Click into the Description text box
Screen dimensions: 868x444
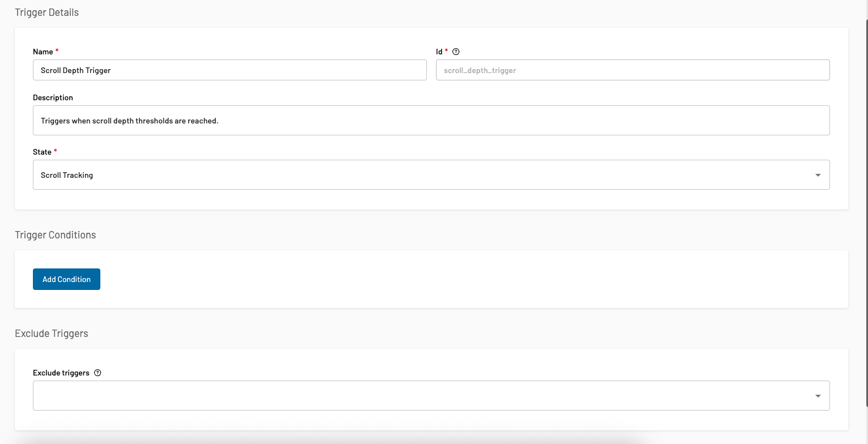tap(431, 121)
